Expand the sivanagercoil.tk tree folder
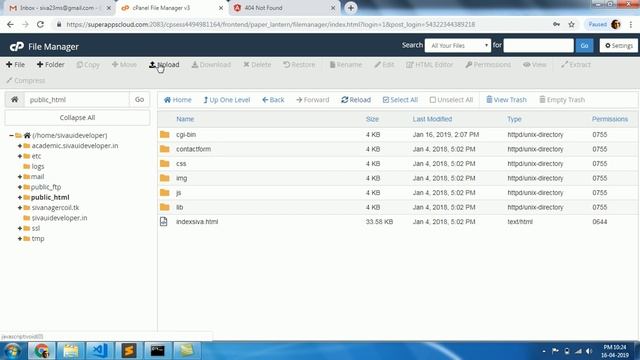The width and height of the screenshot is (640, 360). coord(20,207)
